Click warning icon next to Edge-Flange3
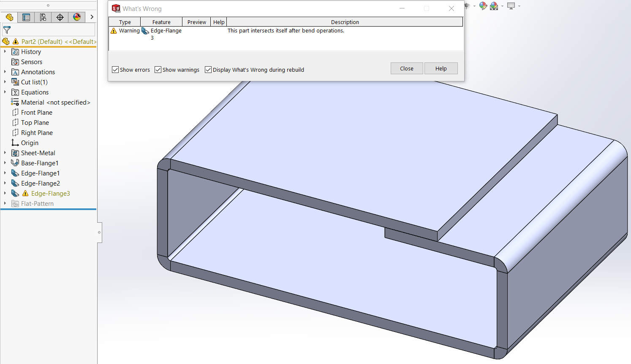The width and height of the screenshot is (631, 364). coord(25,194)
